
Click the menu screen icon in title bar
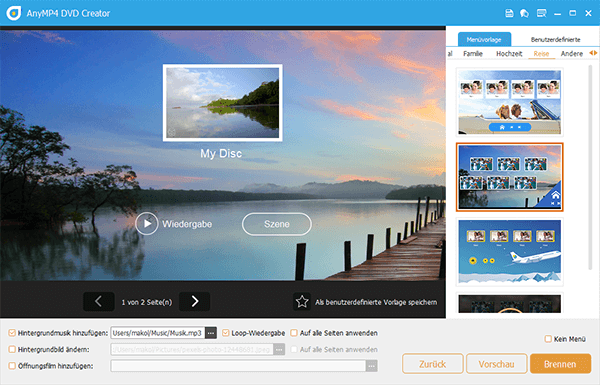[x=541, y=13]
